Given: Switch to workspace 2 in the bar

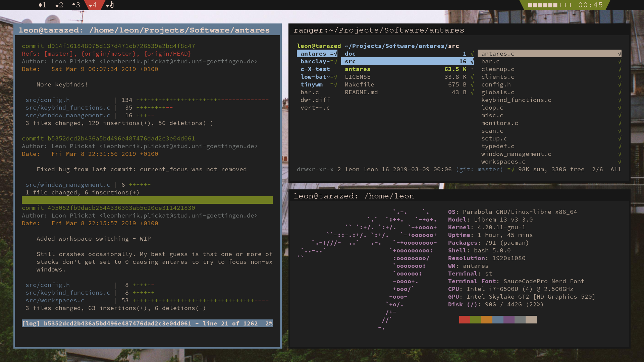Looking at the screenshot, I should [x=59, y=5].
